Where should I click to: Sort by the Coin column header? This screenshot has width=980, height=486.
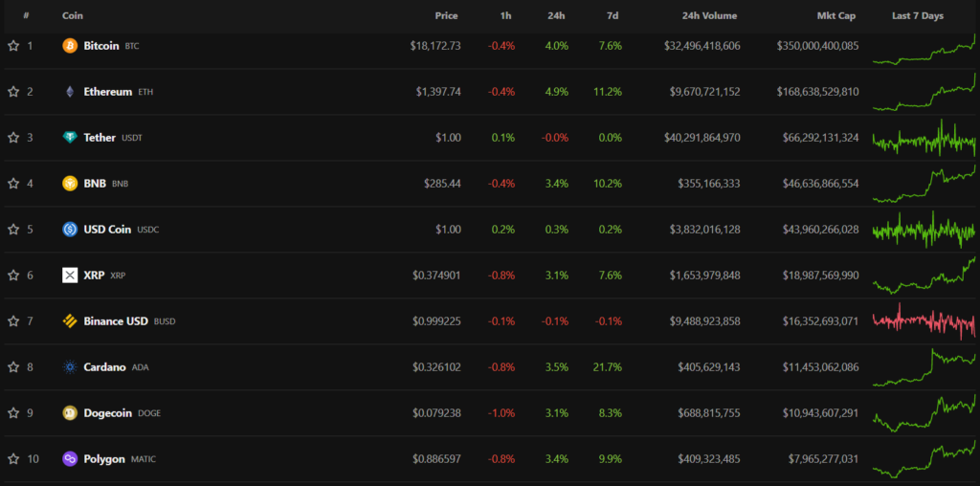[x=73, y=16]
